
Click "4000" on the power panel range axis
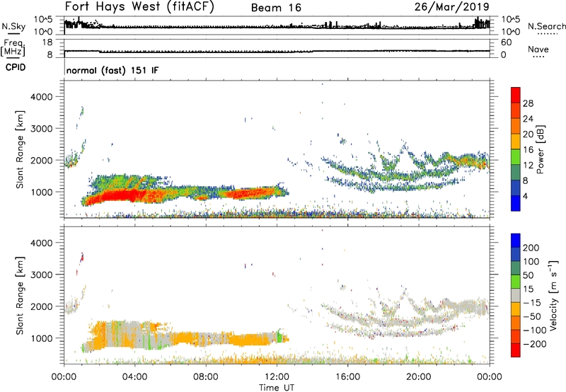[41, 97]
